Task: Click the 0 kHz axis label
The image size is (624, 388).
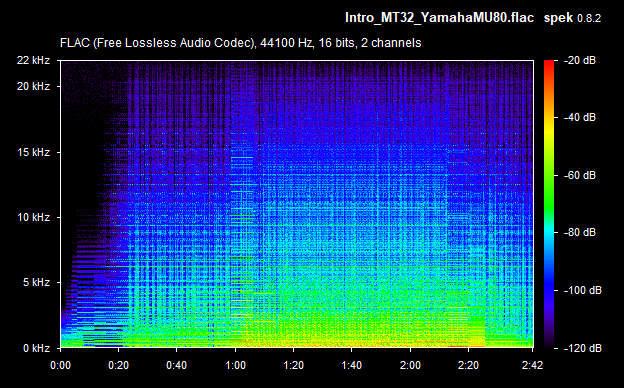Action: [36, 348]
